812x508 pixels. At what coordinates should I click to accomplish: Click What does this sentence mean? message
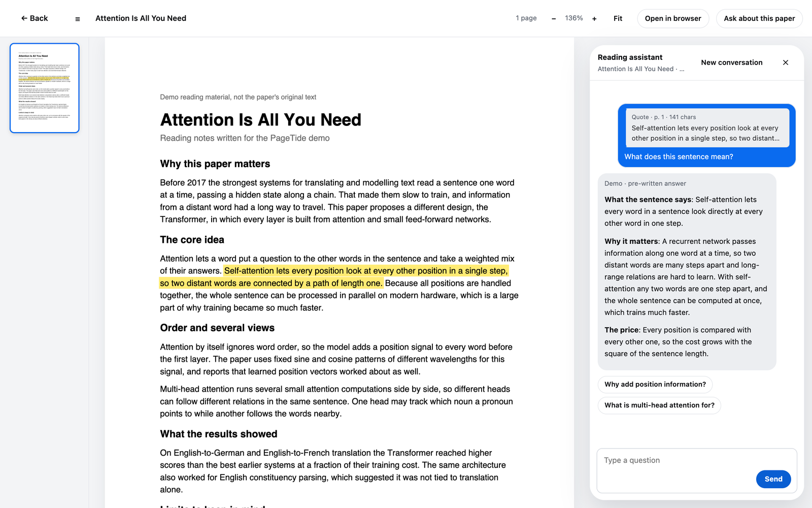pos(679,157)
